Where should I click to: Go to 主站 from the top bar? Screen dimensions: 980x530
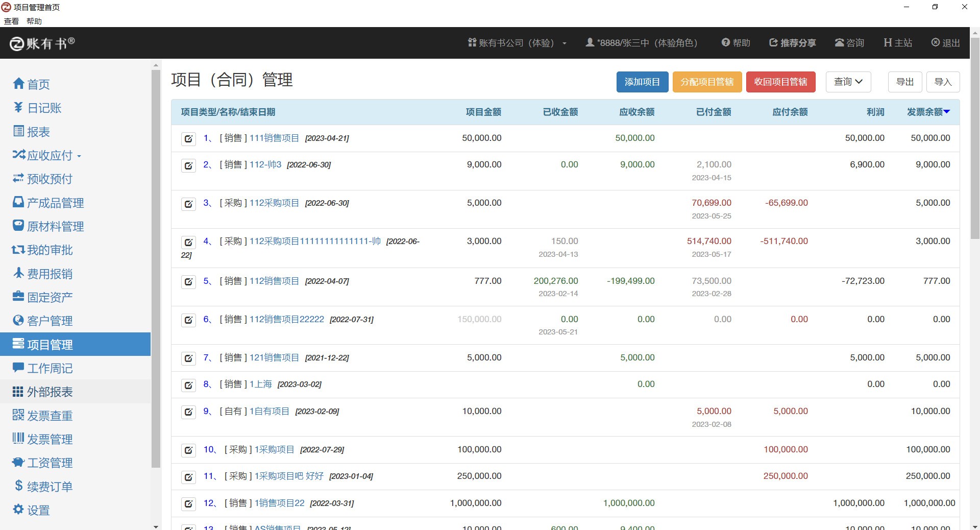[898, 43]
